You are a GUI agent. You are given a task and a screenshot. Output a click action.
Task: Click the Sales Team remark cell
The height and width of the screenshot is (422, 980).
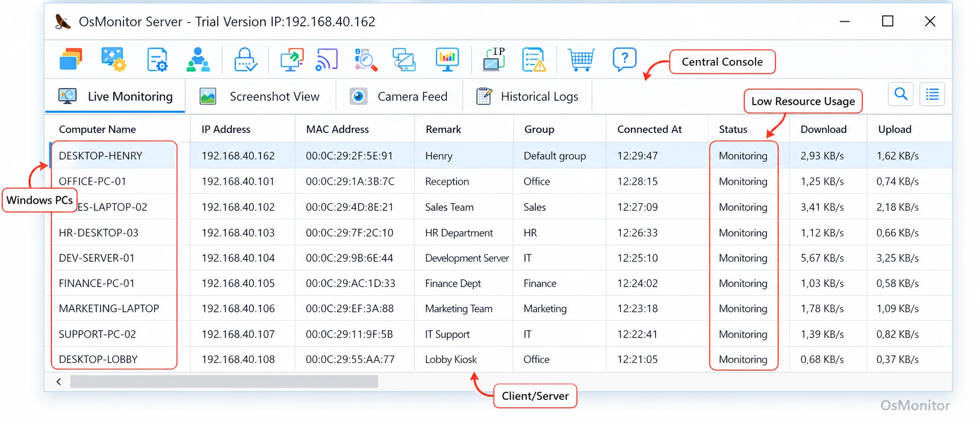pos(449,207)
